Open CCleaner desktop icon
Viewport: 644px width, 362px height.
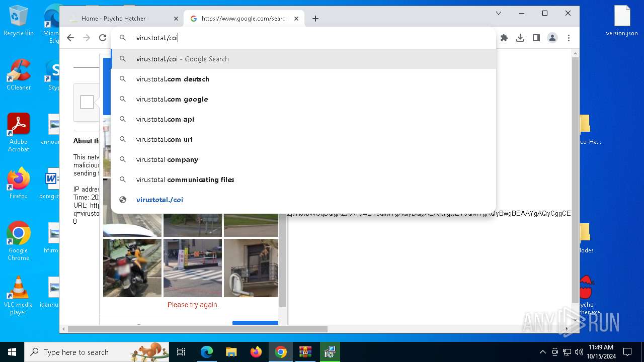click(x=19, y=75)
